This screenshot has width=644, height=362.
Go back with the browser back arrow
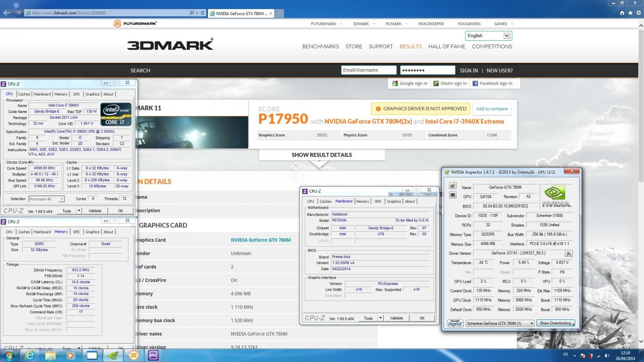coord(7,13)
